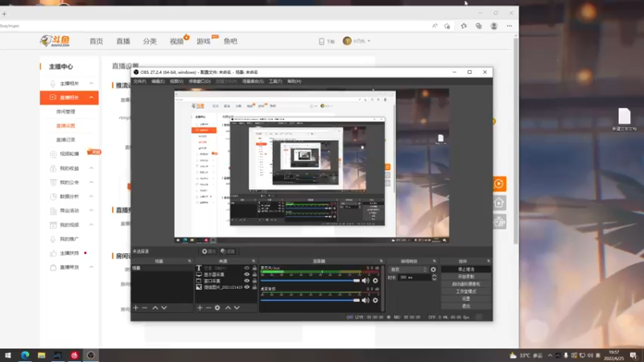Open the floating home icon on right
Image resolution: width=644 pixels, height=362 pixels.
pyautogui.click(x=499, y=203)
